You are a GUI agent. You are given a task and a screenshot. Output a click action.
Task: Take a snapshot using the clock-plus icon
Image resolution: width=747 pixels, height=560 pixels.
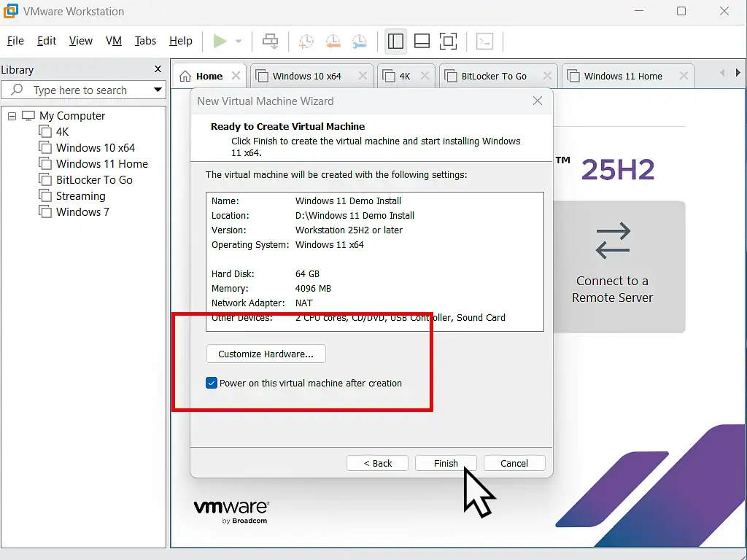point(307,41)
